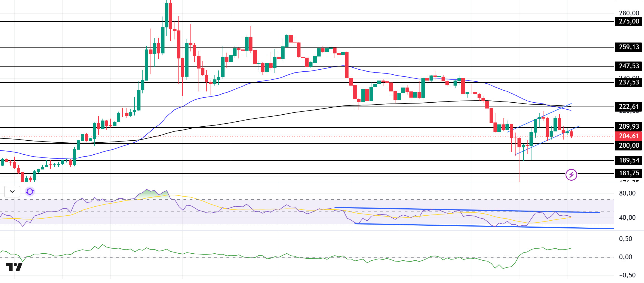Image resolution: width=644 pixels, height=283 pixels.
Task: Click the 280,00 price axis value
Action: pyautogui.click(x=629, y=13)
